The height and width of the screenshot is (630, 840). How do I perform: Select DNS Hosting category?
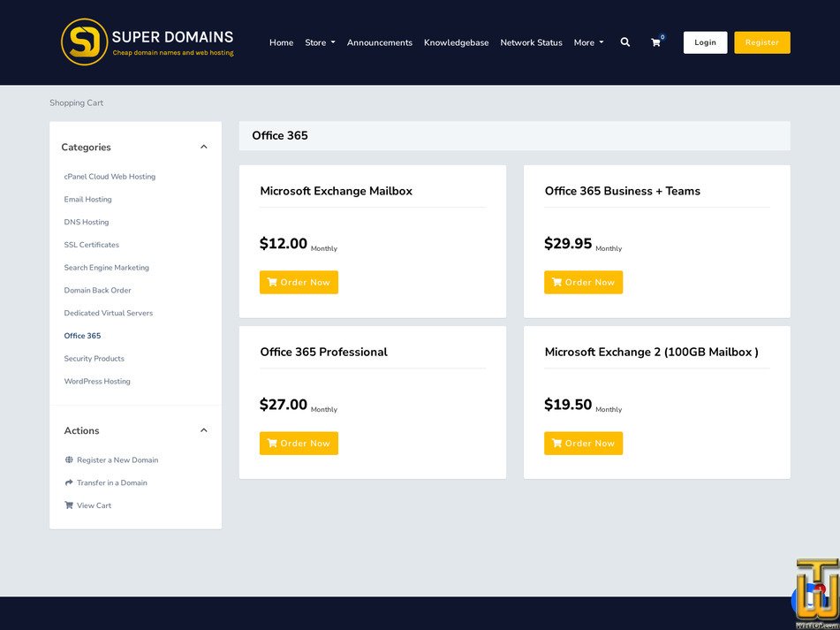(87, 222)
